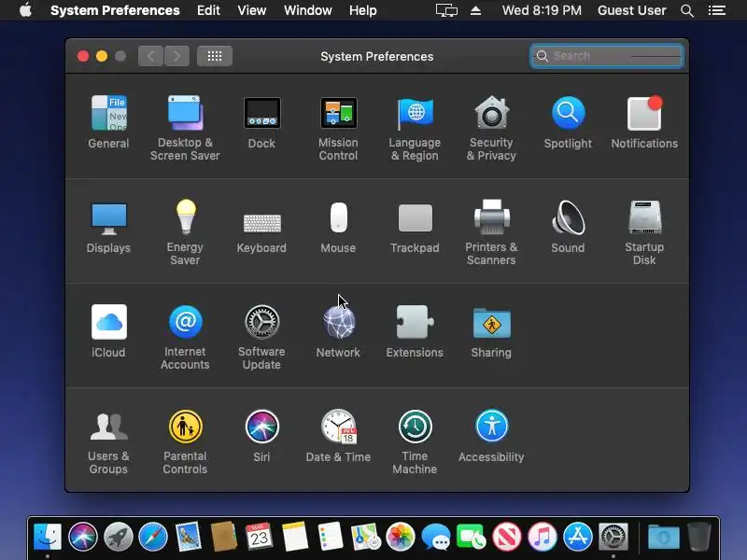Open Maps from the Dock
Viewport: 747px width, 560px height.
[x=365, y=537]
